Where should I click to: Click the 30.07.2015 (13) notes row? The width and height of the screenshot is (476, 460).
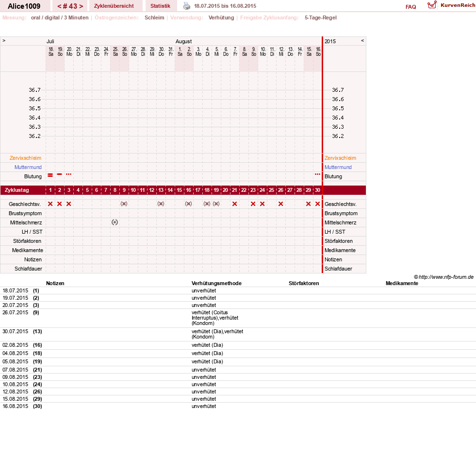[x=238, y=334]
